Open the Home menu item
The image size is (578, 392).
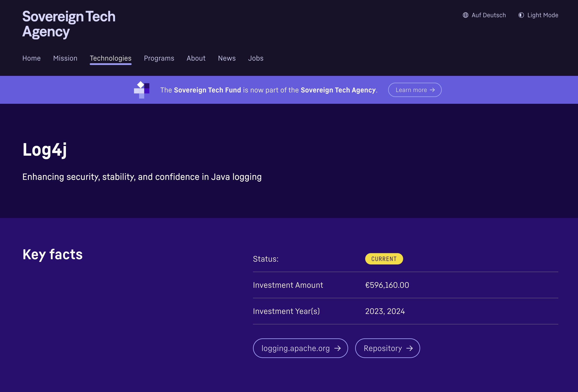(32, 58)
